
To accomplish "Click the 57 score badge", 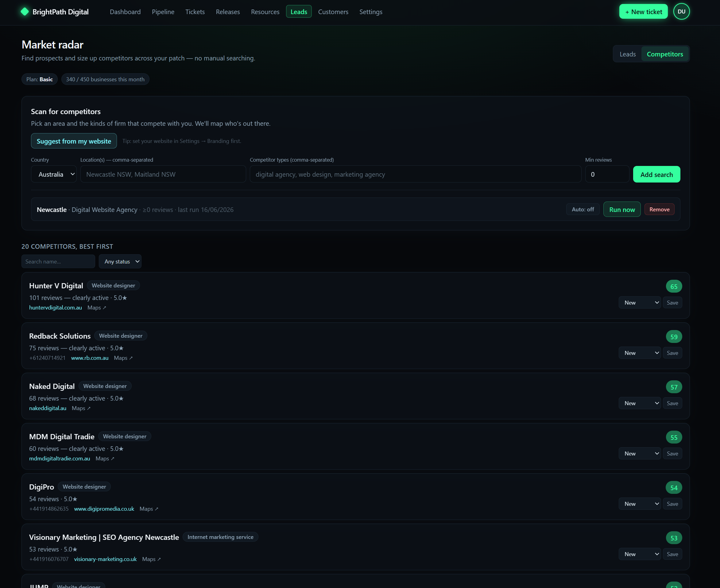I will [x=674, y=387].
